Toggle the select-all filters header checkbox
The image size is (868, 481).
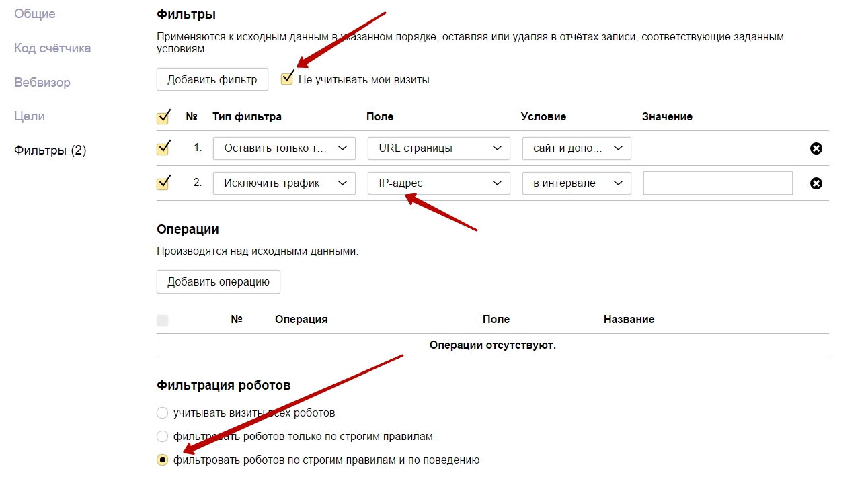pyautogui.click(x=163, y=118)
